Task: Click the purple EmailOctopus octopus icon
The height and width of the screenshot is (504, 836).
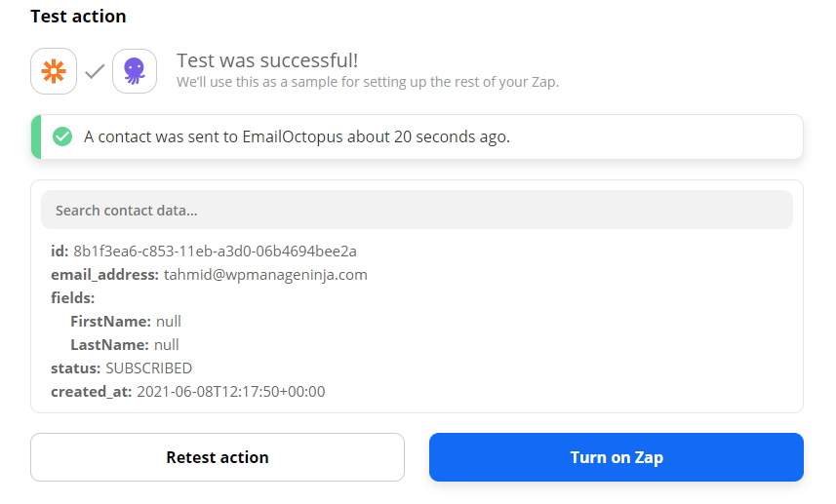Action: [x=135, y=71]
